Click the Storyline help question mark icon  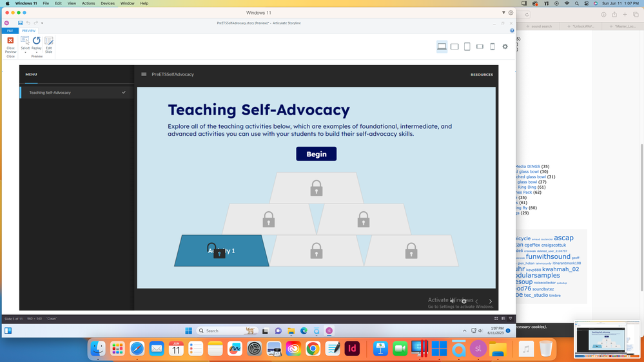coord(512,30)
